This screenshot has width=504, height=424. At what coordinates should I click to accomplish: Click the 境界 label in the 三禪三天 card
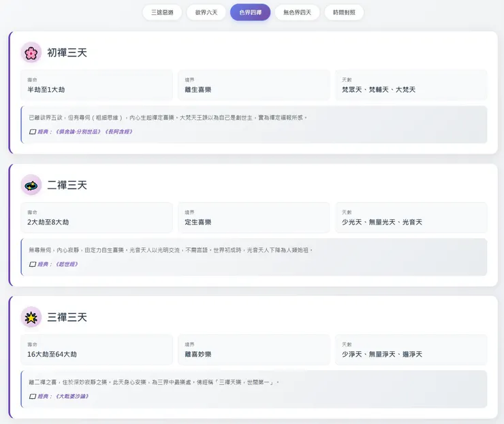pyautogui.click(x=189, y=344)
